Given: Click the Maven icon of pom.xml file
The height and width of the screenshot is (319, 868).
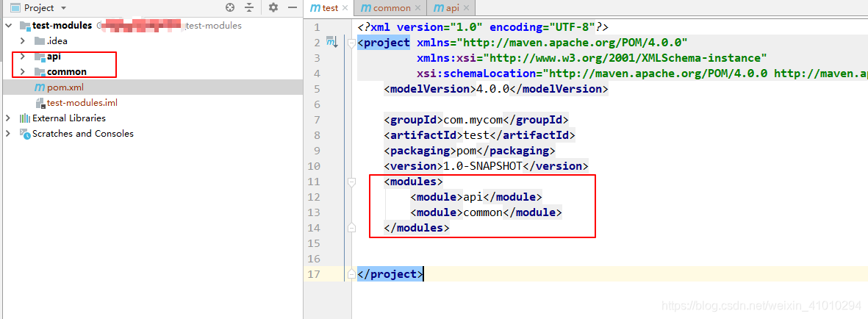Looking at the screenshot, I should pyautogui.click(x=39, y=87).
